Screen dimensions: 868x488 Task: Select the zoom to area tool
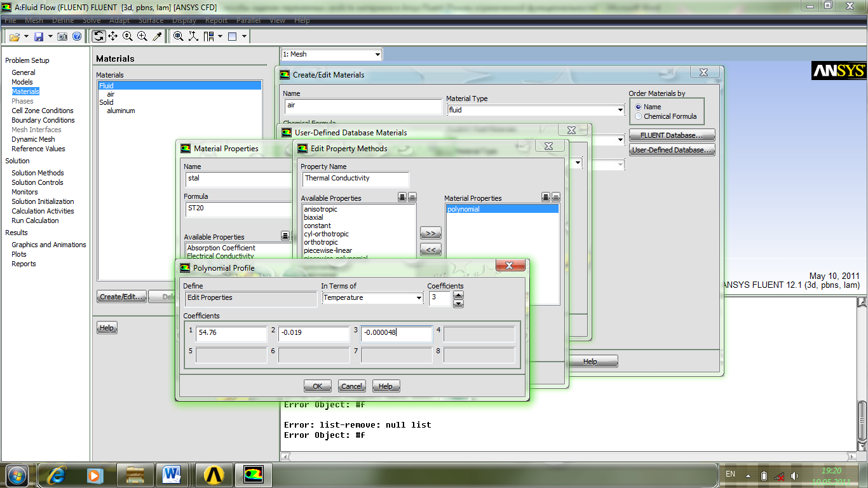[142, 36]
